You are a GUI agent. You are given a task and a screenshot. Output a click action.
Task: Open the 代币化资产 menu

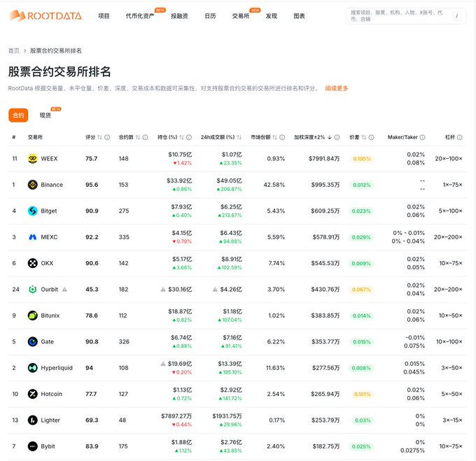[140, 16]
